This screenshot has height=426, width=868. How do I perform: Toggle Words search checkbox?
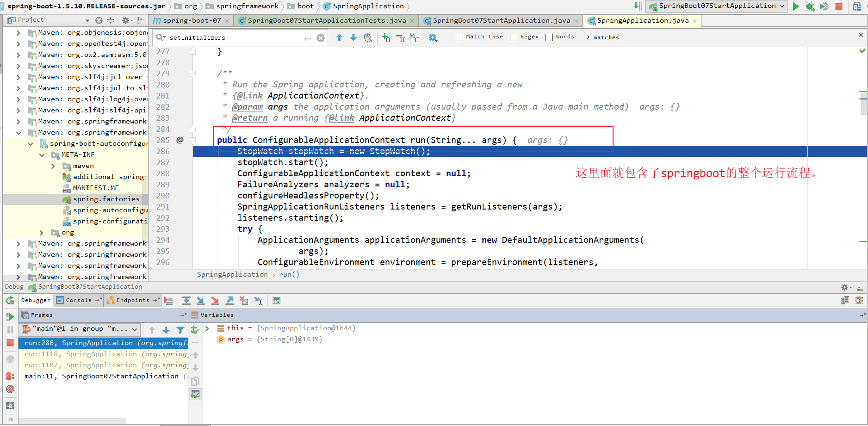549,37
